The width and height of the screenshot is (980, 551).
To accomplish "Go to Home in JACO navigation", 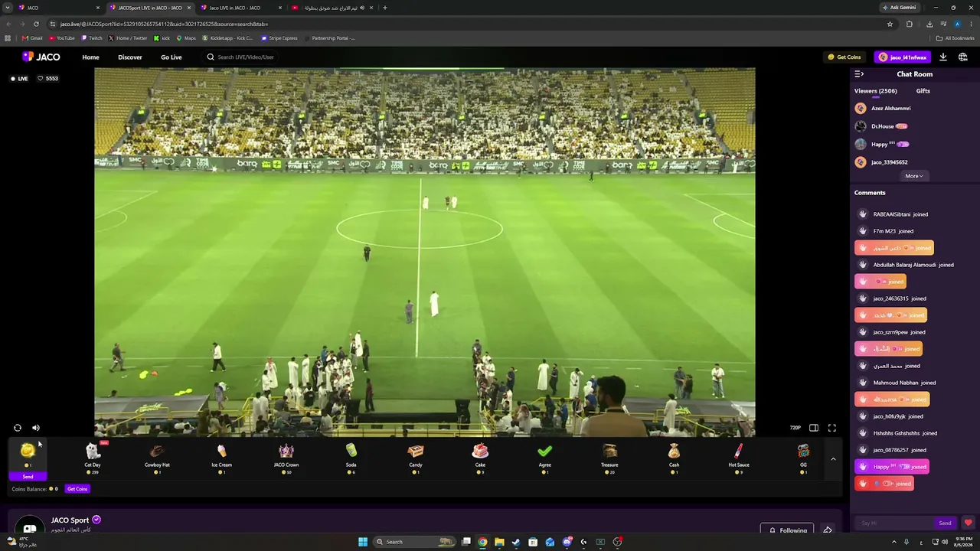I will (90, 57).
